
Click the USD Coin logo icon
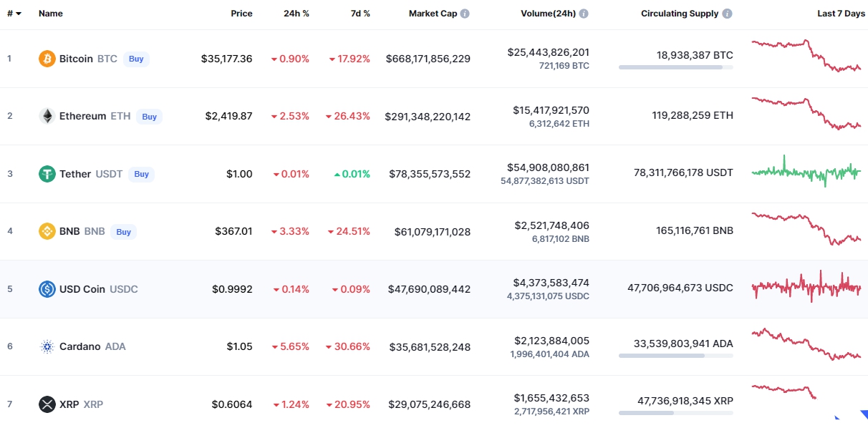[x=47, y=289]
